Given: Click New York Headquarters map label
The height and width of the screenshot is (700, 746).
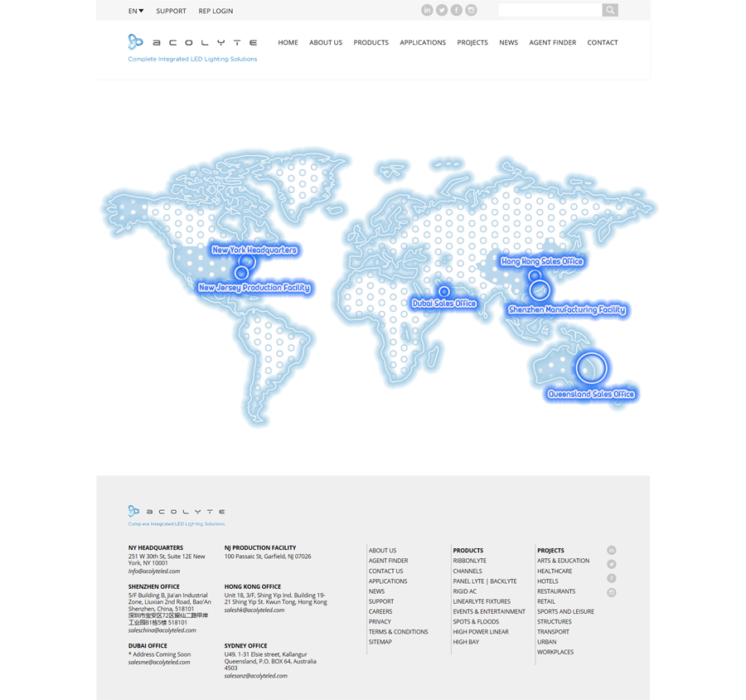Looking at the screenshot, I should point(254,250).
